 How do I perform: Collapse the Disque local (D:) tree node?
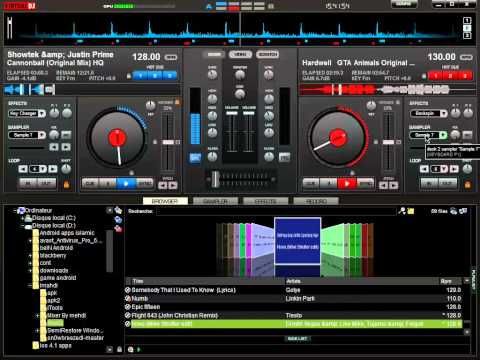(x=23, y=226)
